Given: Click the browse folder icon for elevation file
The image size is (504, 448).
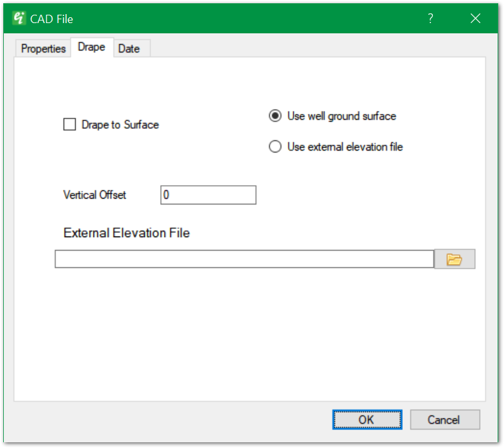Looking at the screenshot, I should tap(454, 259).
